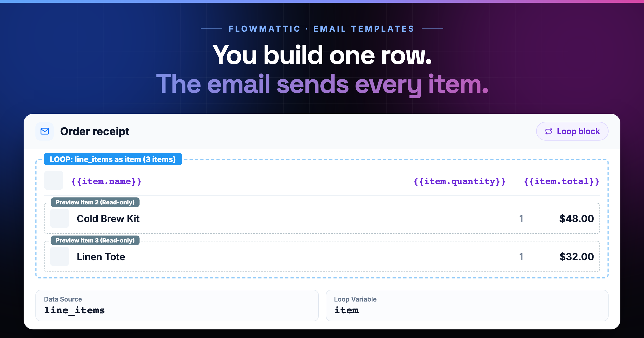Viewport: 644px width, 338px height.
Task: Click the Linen Tote item name
Action: 101,257
